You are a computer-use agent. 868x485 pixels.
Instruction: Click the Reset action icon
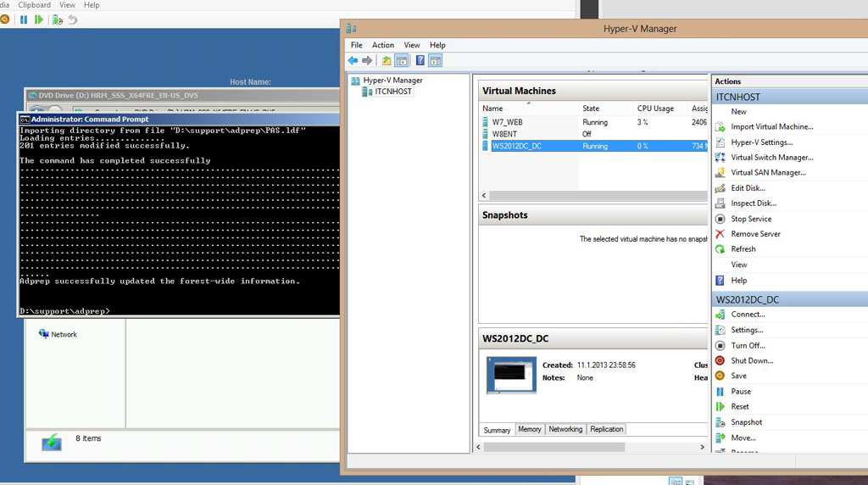[721, 407]
